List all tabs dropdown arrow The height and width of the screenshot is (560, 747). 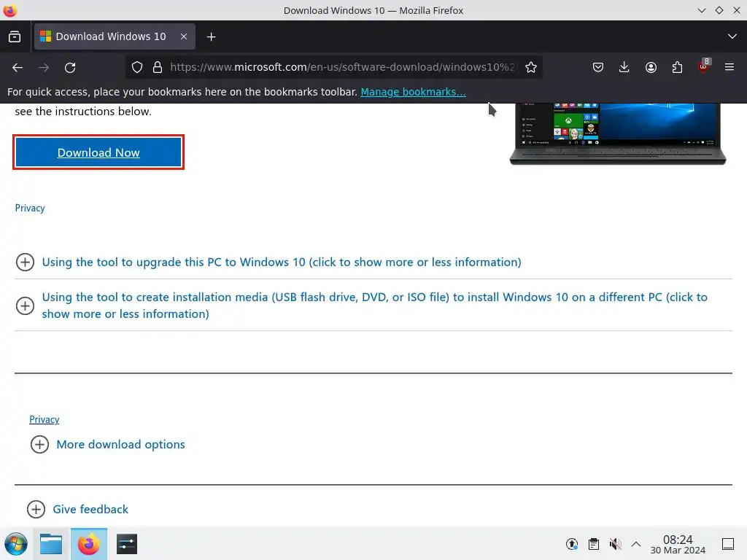(x=732, y=36)
